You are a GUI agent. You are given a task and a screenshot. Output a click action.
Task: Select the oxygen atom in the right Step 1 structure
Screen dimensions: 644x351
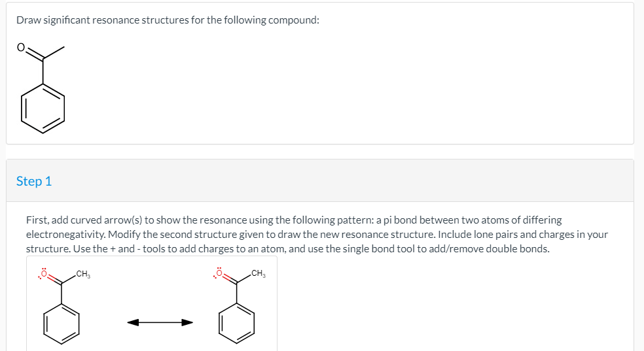point(219,273)
